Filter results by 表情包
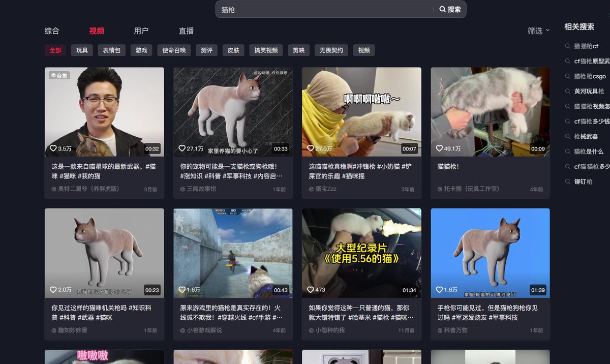Viewport: 610px width, 364px height. tap(112, 50)
